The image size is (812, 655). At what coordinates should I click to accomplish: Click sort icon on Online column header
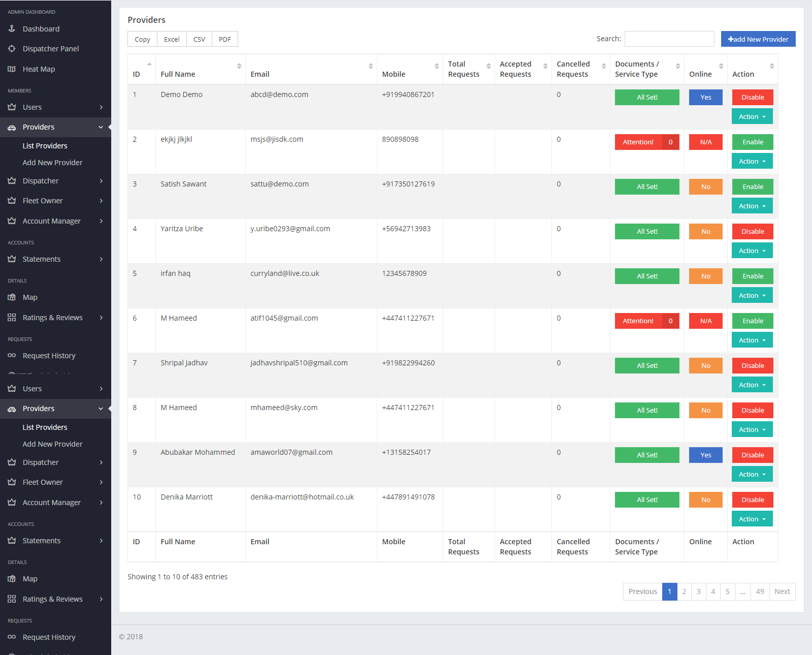pyautogui.click(x=721, y=66)
